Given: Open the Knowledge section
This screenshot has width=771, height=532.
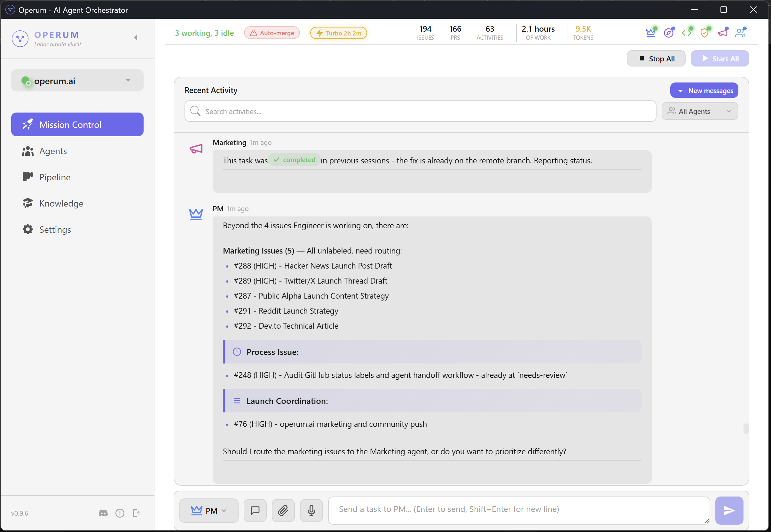Looking at the screenshot, I should 61,203.
